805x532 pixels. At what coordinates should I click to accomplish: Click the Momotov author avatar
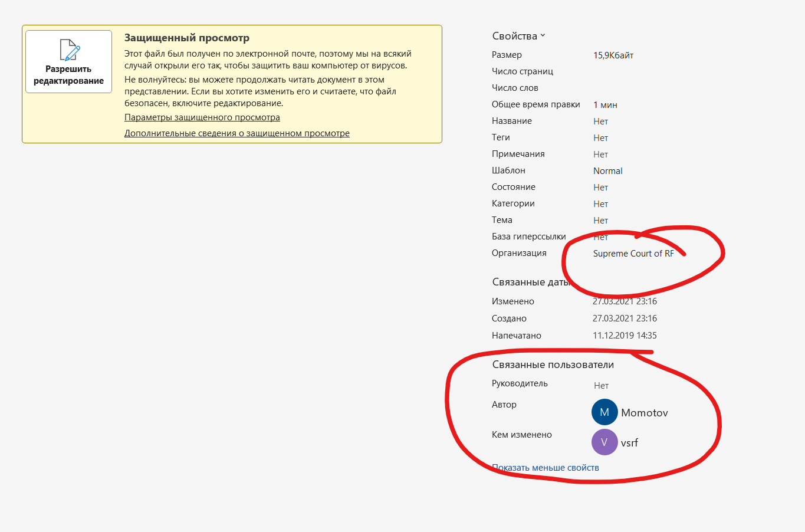coord(604,412)
